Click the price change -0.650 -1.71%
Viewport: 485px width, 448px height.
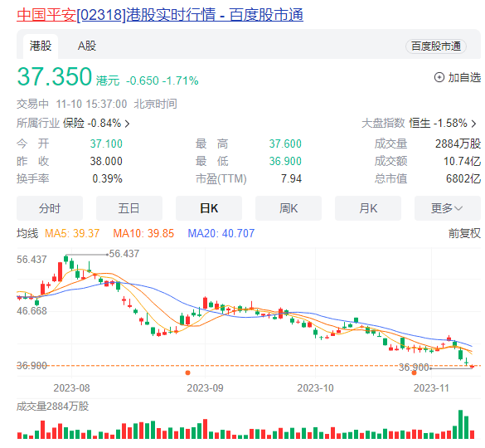(162, 80)
